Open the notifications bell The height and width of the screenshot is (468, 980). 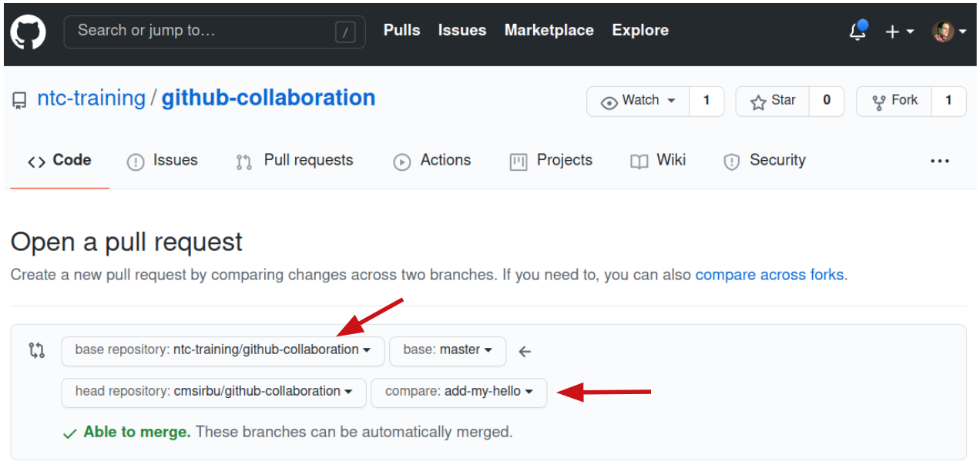point(857,32)
